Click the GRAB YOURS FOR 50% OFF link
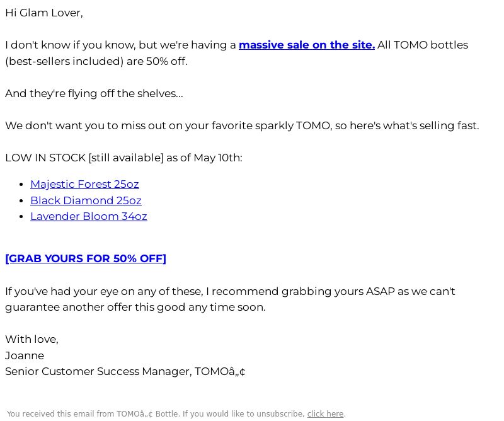This screenshot has width=504, height=421. tap(86, 258)
